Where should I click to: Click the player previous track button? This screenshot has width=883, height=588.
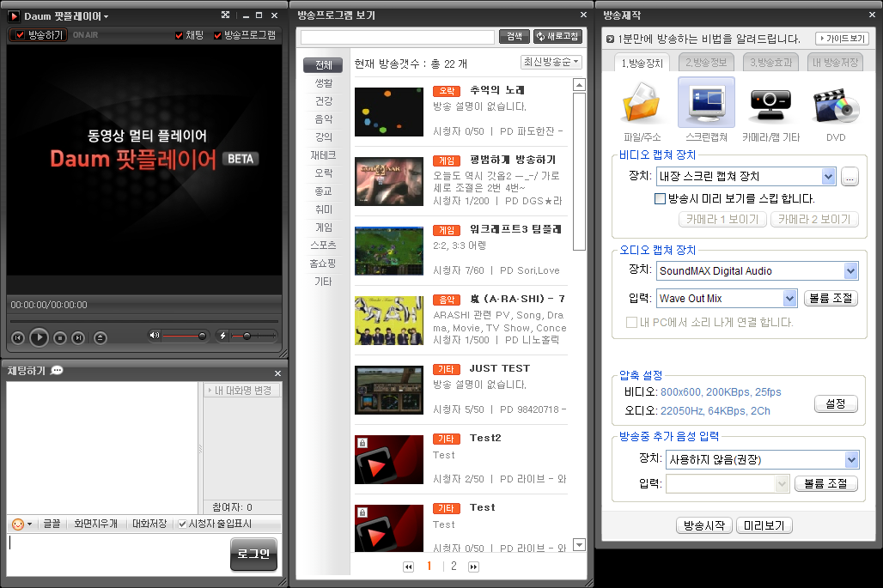click(x=18, y=337)
